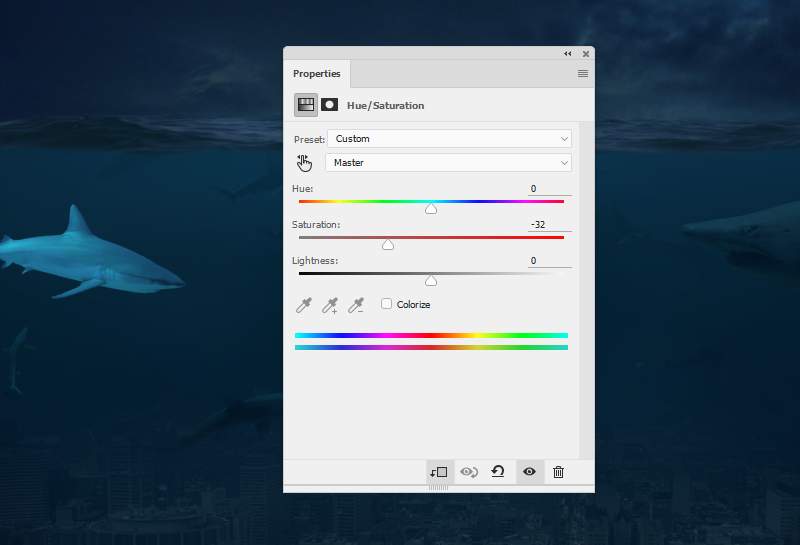800x545 pixels.
Task: Open the Preset dropdown showing Custom
Action: coord(449,139)
